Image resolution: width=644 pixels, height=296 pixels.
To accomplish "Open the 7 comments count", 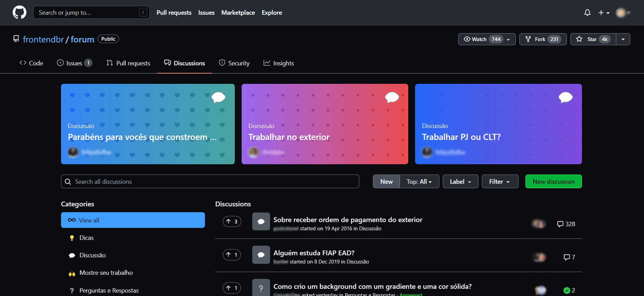I will 569,257.
